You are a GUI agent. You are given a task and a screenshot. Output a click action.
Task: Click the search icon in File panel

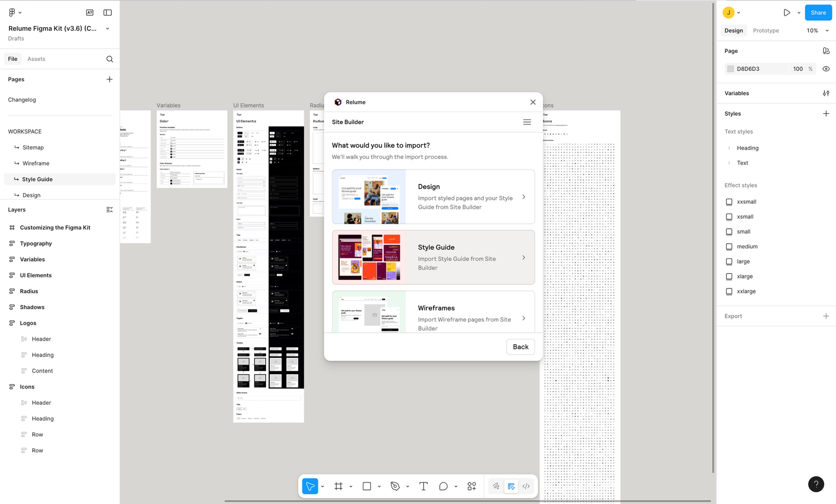[109, 59]
